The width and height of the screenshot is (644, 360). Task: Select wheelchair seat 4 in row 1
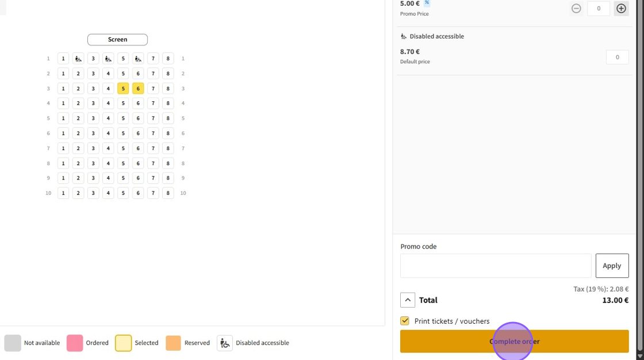108,59
